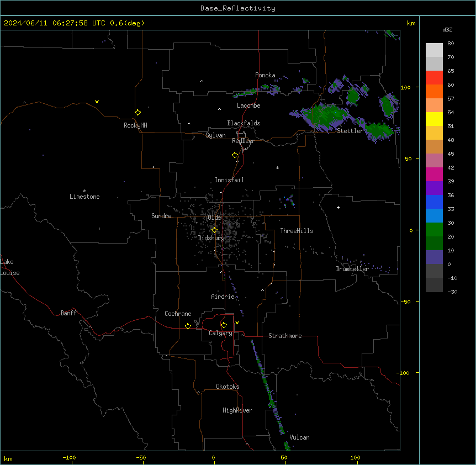This screenshot has height=465, width=476.
Task: Click the white plus marker north of Drumheller
Action: [338, 207]
